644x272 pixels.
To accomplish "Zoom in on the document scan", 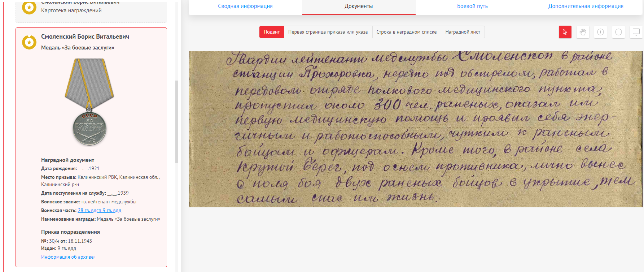I will click(600, 32).
